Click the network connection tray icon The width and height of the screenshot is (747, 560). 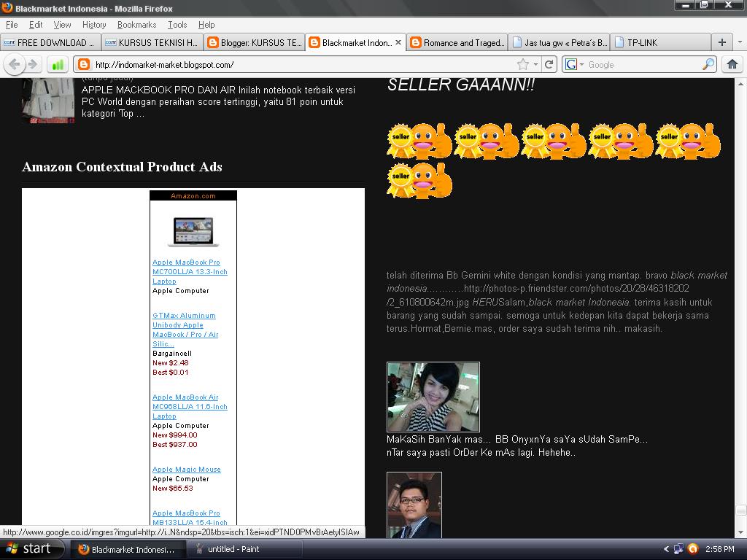coord(678,549)
